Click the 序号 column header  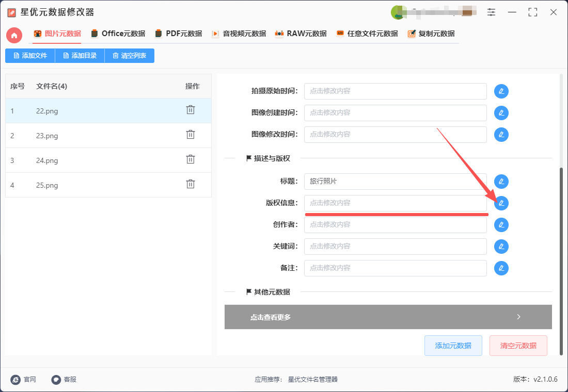18,86
